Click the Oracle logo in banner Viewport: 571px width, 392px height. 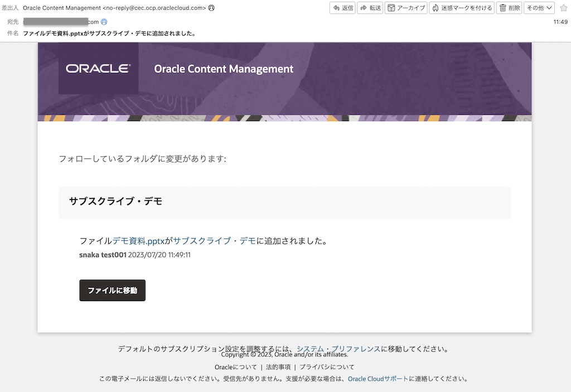98,69
